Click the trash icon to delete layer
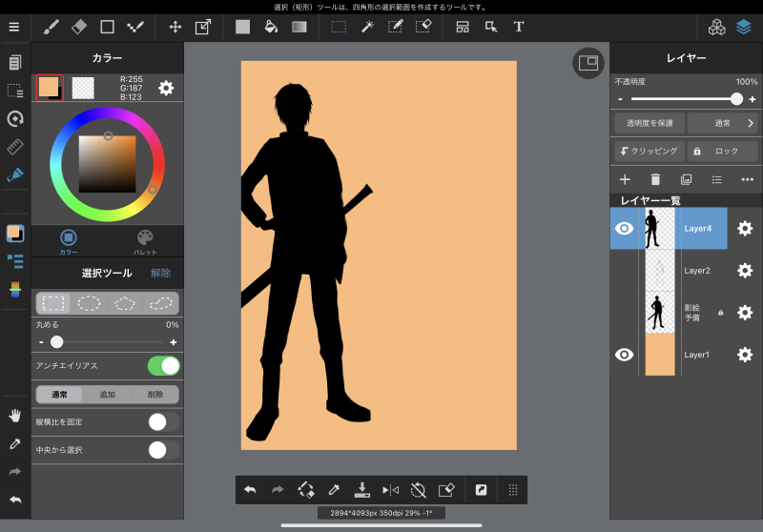This screenshot has height=532, width=763. (x=655, y=178)
